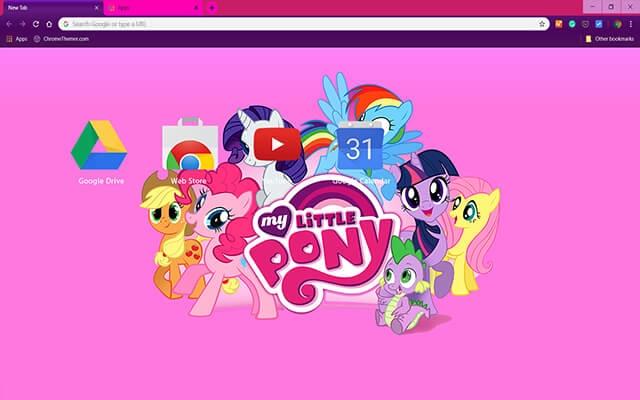The image size is (640, 400).
Task: Click the Google logo in address bar
Action: pyautogui.click(x=66, y=24)
